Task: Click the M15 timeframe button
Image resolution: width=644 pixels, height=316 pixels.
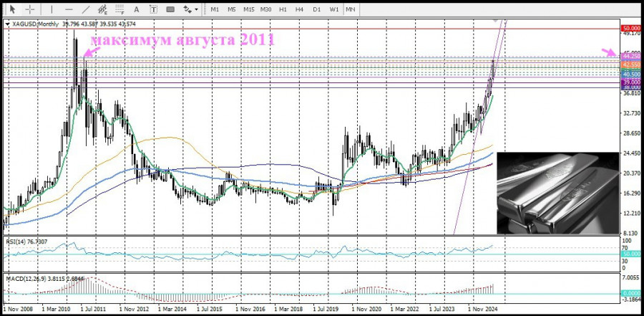Action: point(248,9)
